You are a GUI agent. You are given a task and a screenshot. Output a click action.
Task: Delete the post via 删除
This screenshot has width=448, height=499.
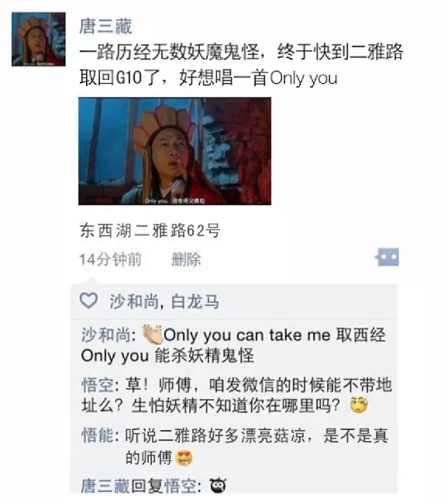(x=186, y=260)
